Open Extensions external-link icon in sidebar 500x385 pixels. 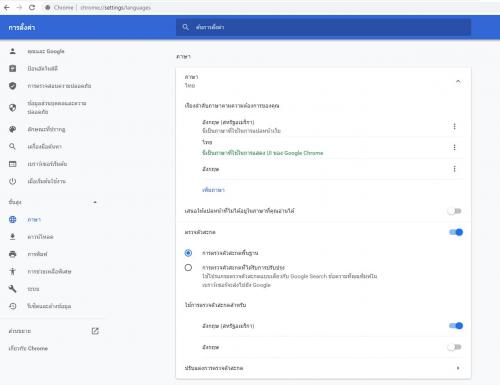point(95,331)
